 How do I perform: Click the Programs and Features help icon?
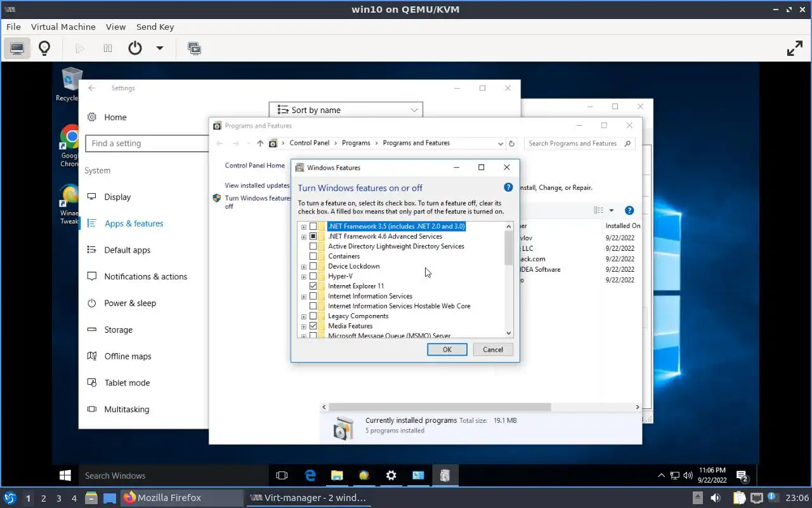pos(629,210)
